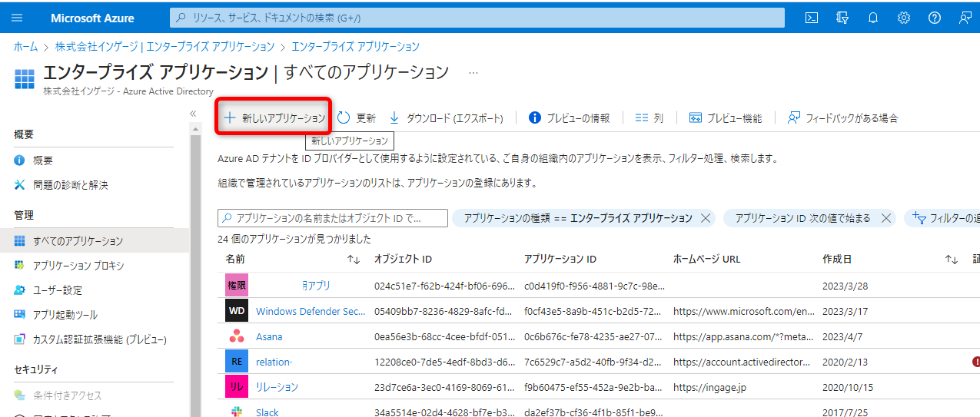Viewport: 980px width, 417px height.
Task: Select すべてのアプリケーション in the sidebar
Action: tap(95, 241)
